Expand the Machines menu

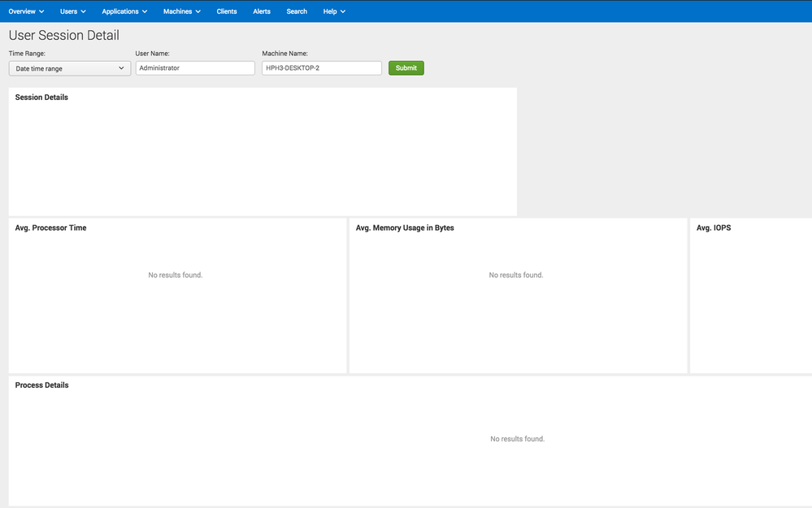pyautogui.click(x=181, y=11)
